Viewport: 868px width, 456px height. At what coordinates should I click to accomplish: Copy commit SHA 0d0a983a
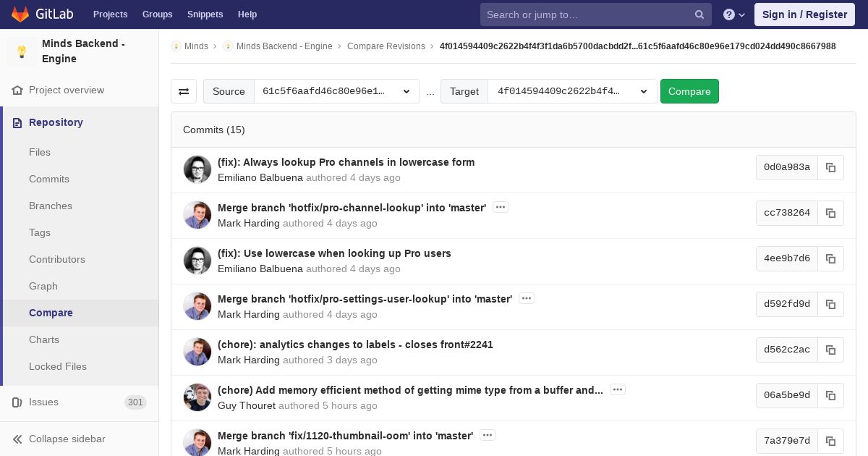pyautogui.click(x=830, y=167)
